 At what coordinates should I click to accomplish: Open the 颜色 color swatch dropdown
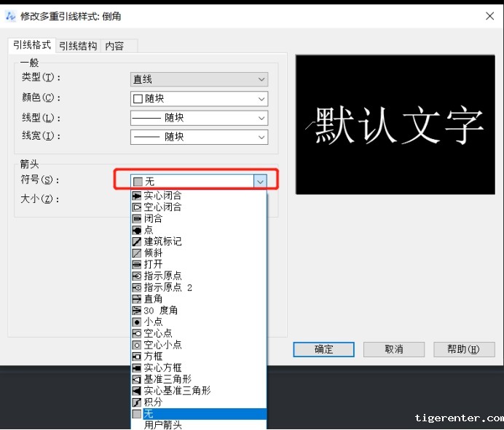[199, 99]
